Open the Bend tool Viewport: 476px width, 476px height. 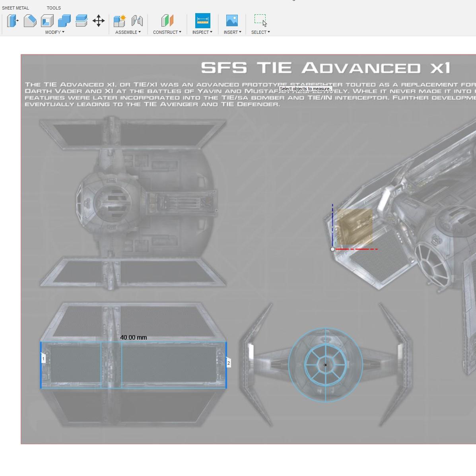31,20
